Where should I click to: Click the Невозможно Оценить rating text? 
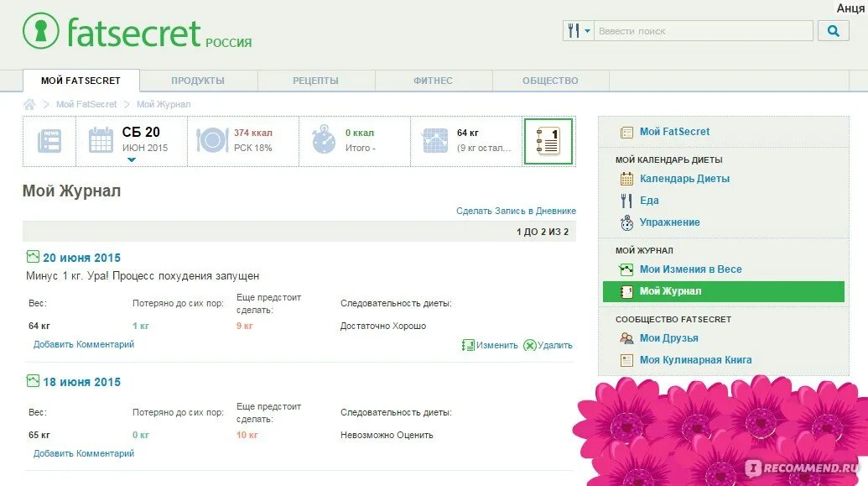(387, 435)
